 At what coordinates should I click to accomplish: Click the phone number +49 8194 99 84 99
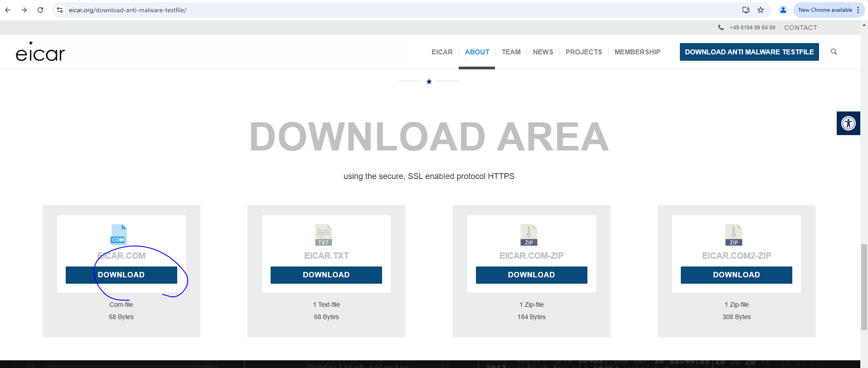click(752, 28)
